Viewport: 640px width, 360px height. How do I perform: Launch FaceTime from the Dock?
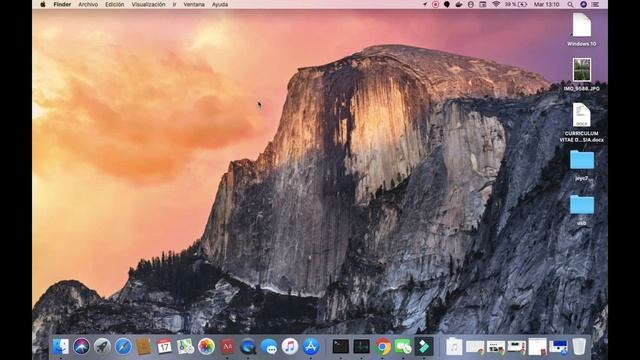[x=403, y=347]
